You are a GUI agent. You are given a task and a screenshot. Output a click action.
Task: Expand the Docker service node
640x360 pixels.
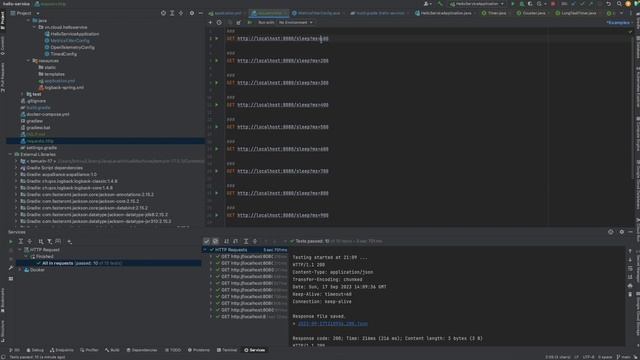point(20,270)
